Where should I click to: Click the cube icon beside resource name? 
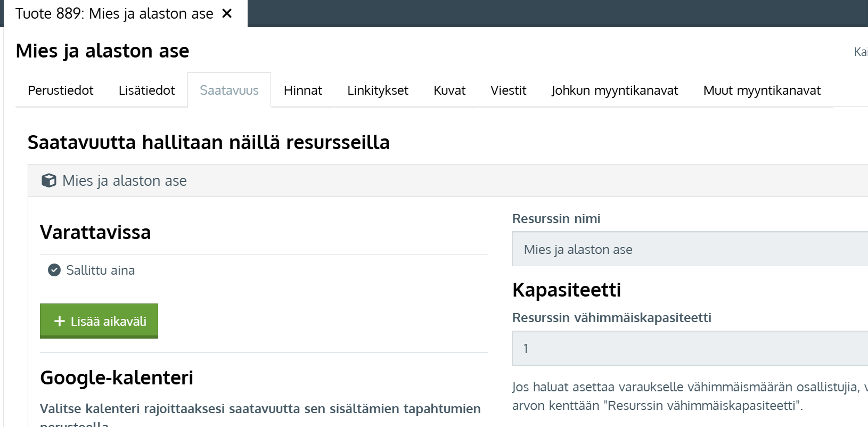[x=49, y=180]
